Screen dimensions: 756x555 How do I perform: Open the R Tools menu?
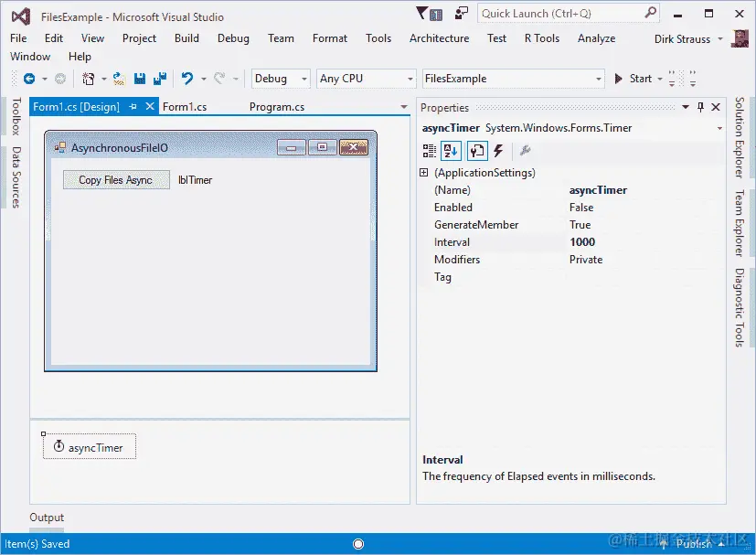pos(542,38)
